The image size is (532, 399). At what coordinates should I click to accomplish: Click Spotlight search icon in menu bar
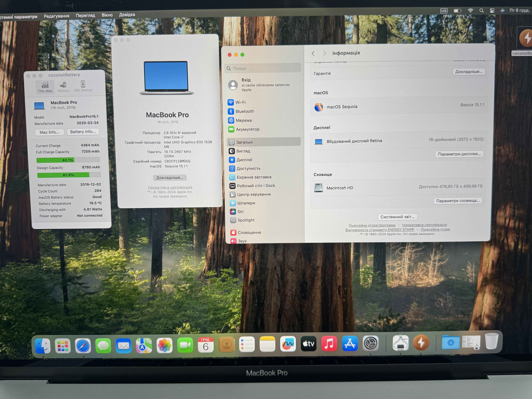(x=481, y=11)
